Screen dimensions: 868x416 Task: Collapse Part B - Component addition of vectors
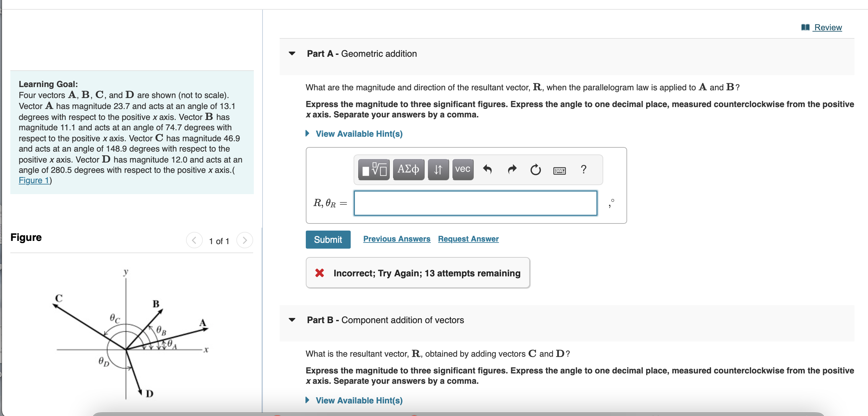point(292,320)
